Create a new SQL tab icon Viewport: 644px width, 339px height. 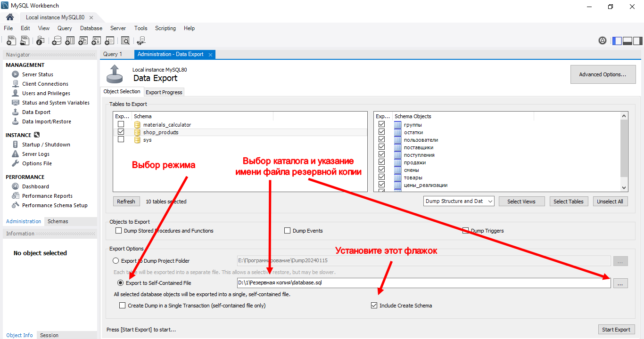12,41
